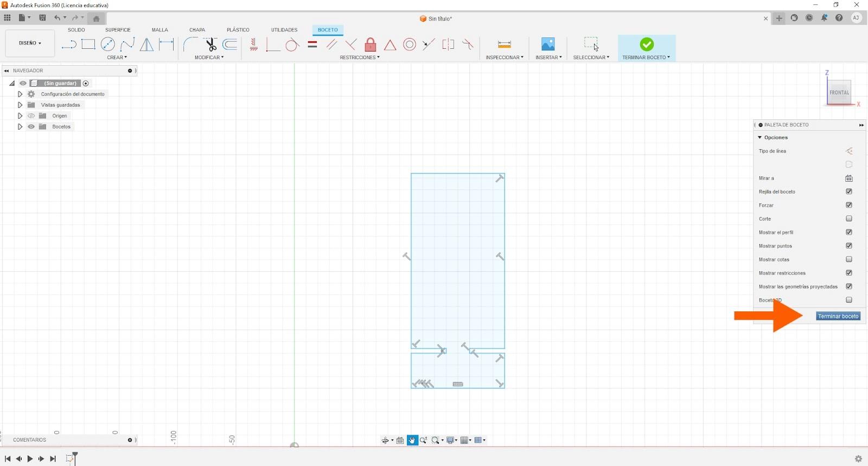Click the Zoom tool in navigation bar
868x466 pixels.
424,440
